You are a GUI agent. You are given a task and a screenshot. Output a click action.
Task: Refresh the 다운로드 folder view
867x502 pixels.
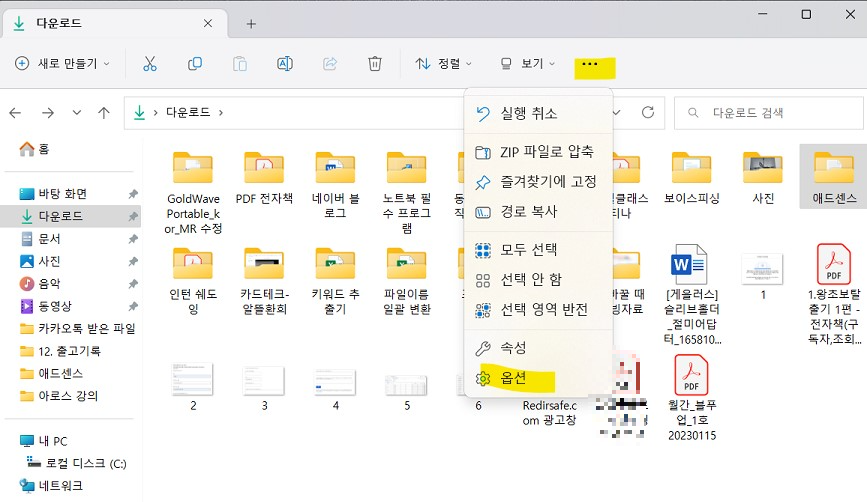[x=648, y=113]
